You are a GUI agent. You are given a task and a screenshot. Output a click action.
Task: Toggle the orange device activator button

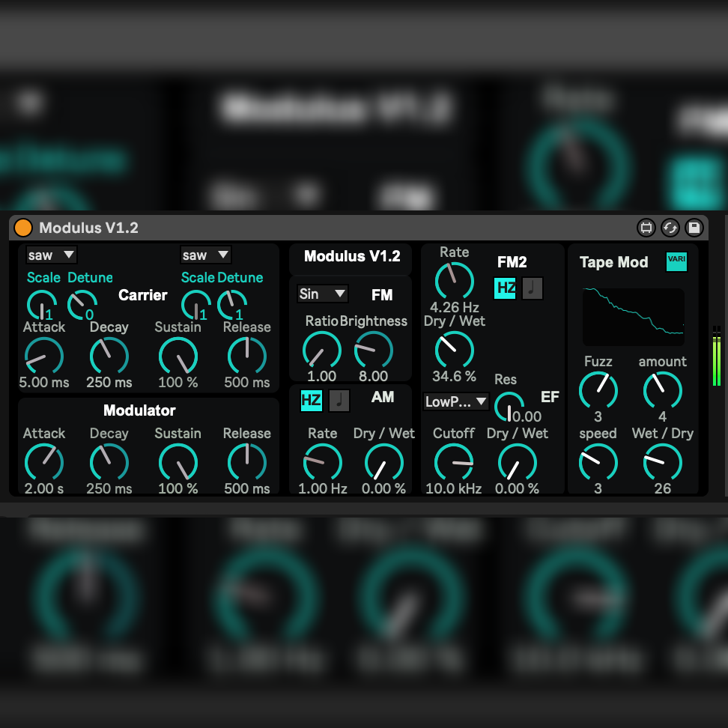tap(23, 228)
